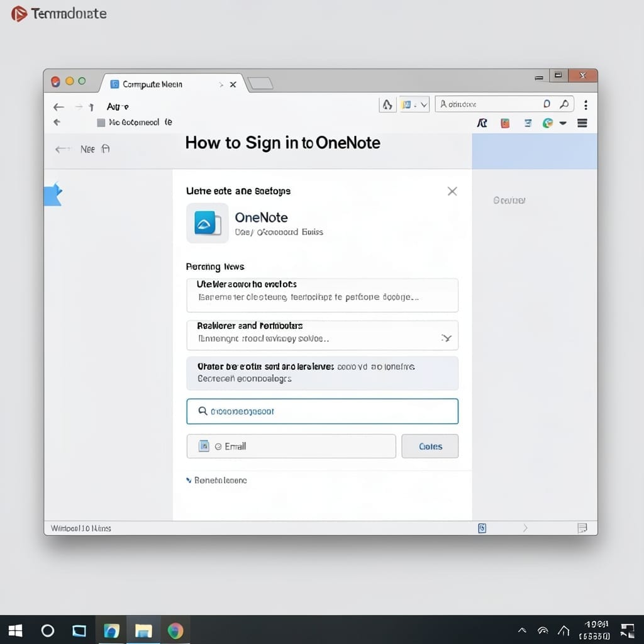This screenshot has width=644, height=644.
Task: Click the faded right-panel text label
Action: click(x=509, y=200)
